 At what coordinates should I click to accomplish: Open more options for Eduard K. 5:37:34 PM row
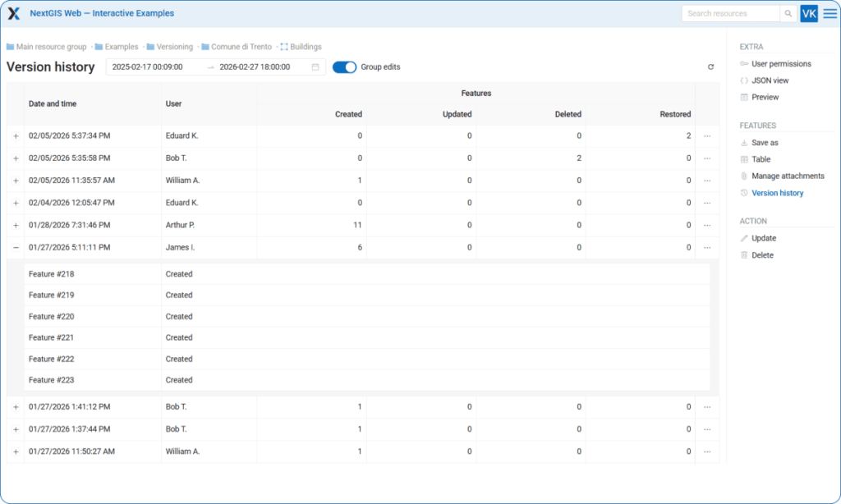pos(707,135)
